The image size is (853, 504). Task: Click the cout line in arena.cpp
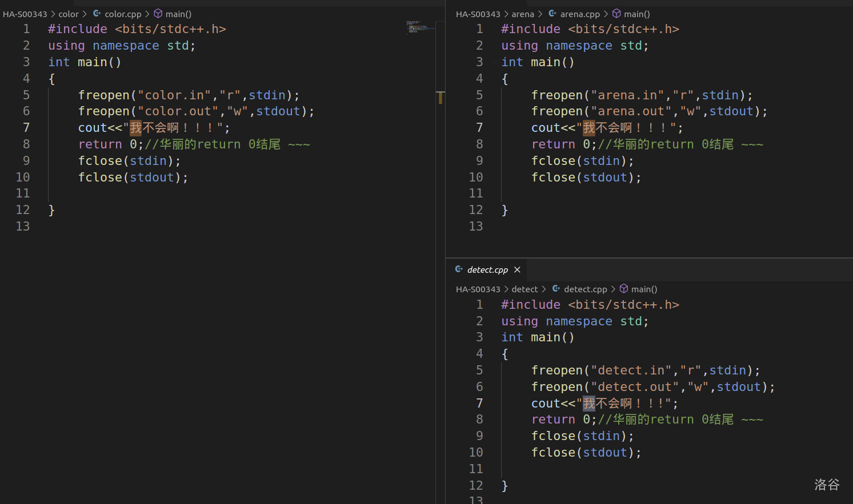click(x=607, y=128)
